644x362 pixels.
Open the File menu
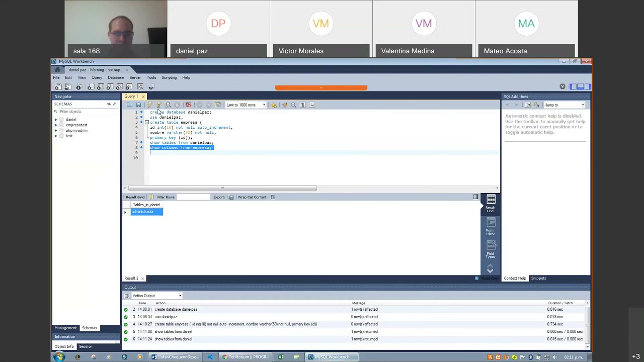pos(56,77)
